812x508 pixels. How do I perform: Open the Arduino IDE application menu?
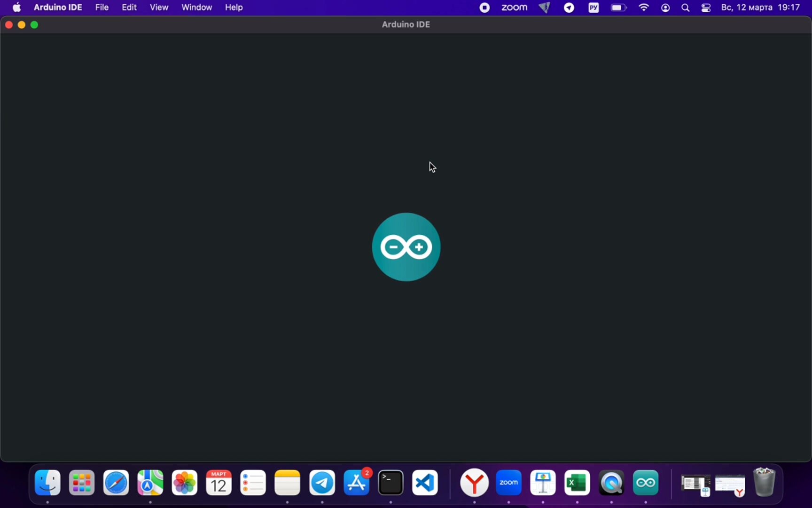coord(58,8)
